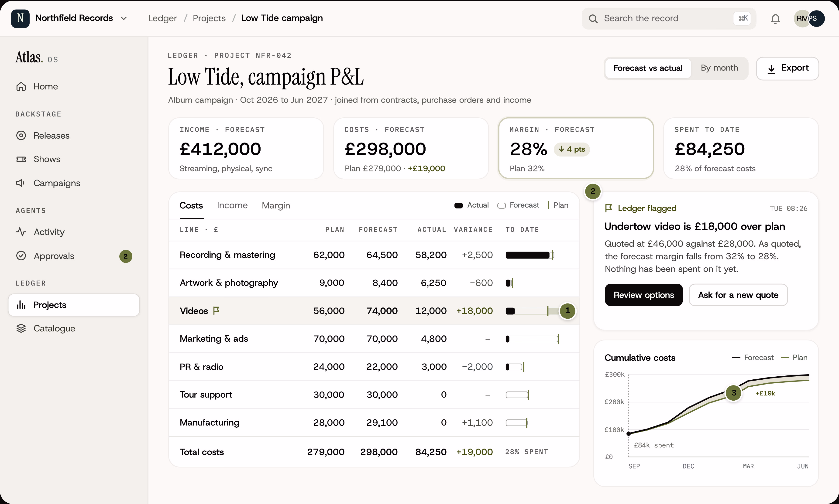
Task: Click the Recording & mastering row
Action: click(374, 255)
